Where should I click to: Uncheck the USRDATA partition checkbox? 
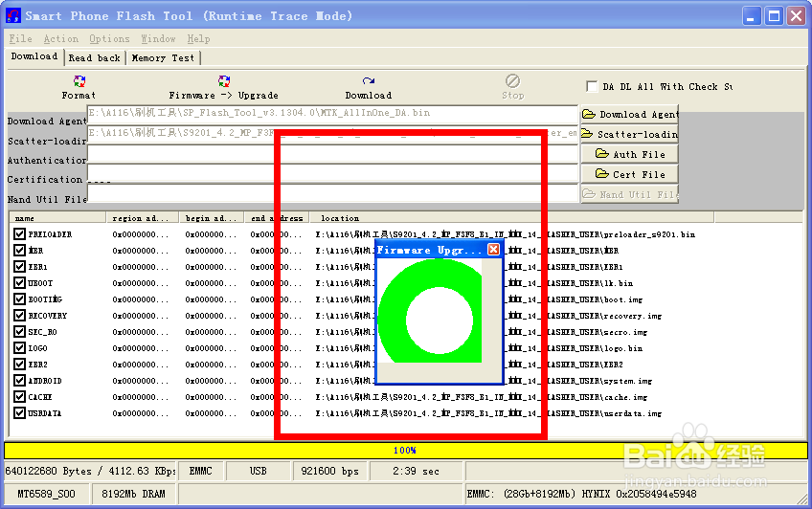20,412
